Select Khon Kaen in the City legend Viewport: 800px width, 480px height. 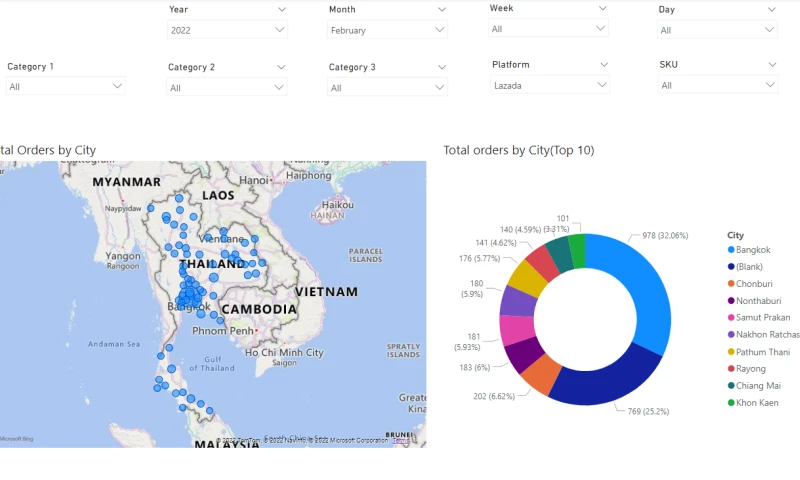coord(753,402)
